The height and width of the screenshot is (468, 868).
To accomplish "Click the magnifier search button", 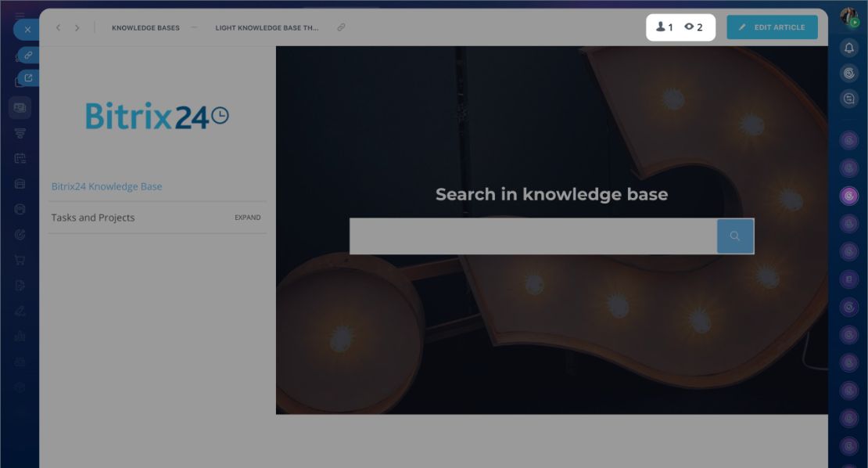I will pyautogui.click(x=735, y=236).
